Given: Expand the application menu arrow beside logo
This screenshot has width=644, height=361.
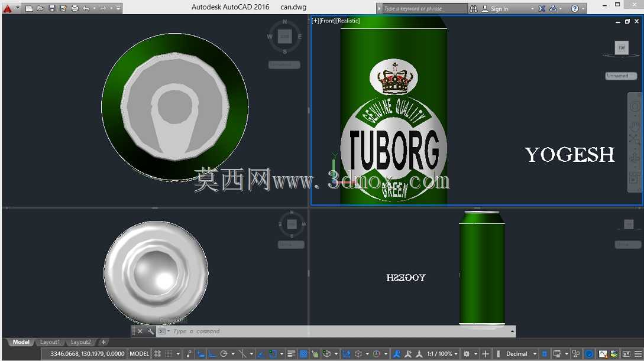Looking at the screenshot, I should click(18, 8).
